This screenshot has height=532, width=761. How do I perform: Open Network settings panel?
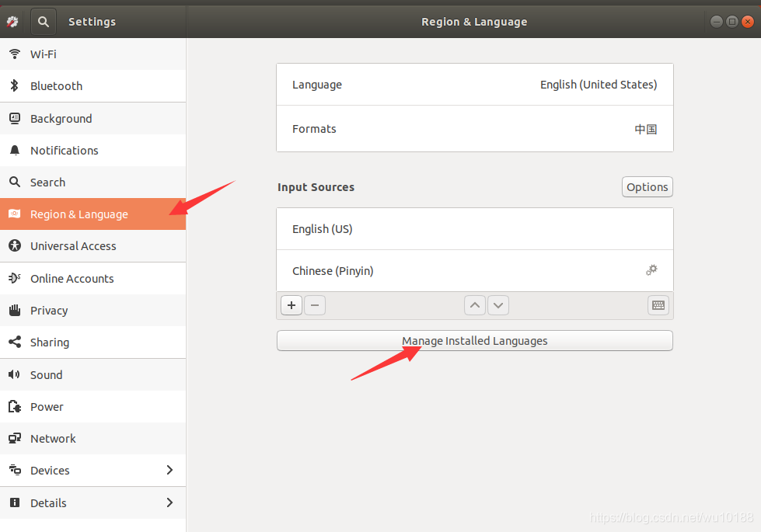(x=93, y=438)
